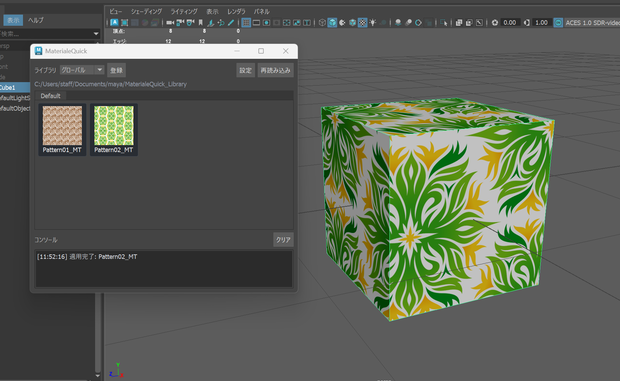Click the Gamma value field showing 1.00
Screen dimensions: 620x381
(541, 23)
